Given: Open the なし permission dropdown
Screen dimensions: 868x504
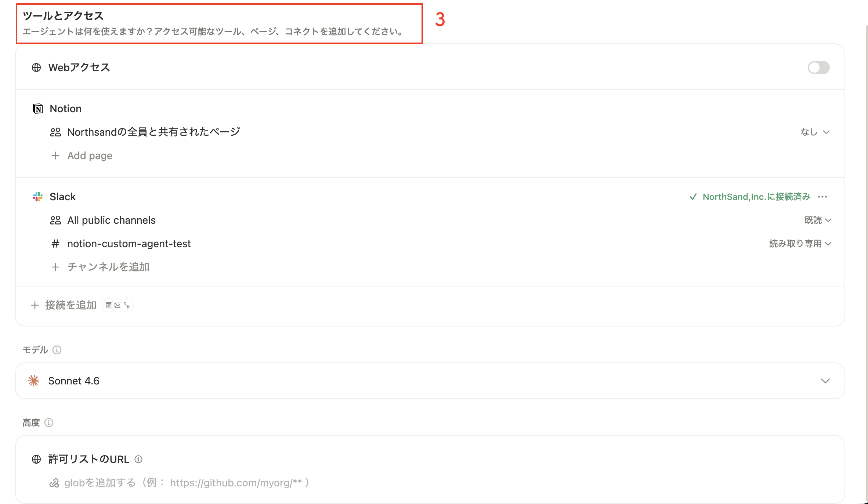Looking at the screenshot, I should tap(814, 132).
